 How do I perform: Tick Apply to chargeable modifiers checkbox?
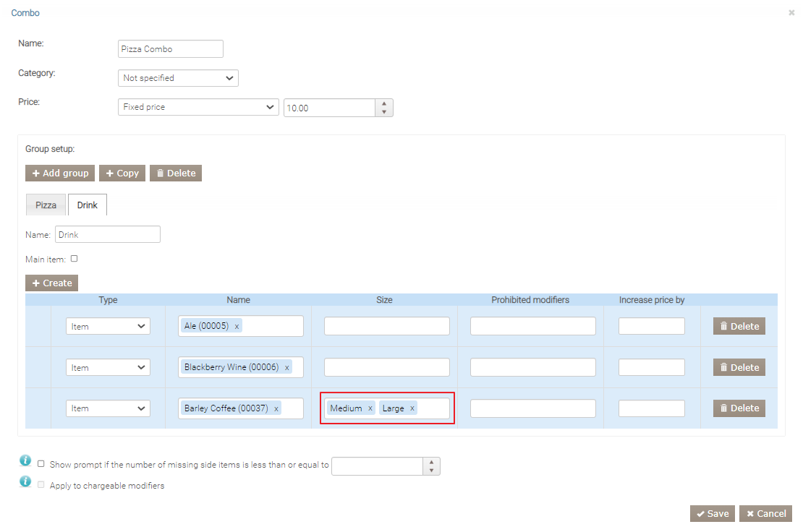(x=41, y=485)
